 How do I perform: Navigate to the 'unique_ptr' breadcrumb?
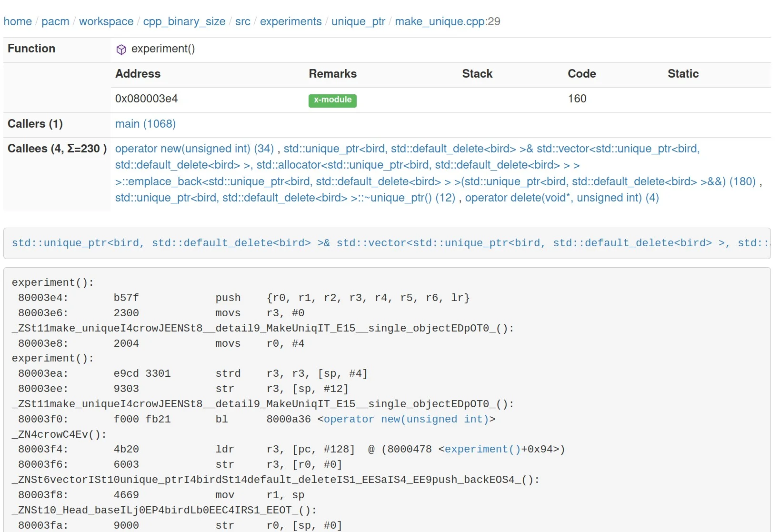click(x=358, y=21)
